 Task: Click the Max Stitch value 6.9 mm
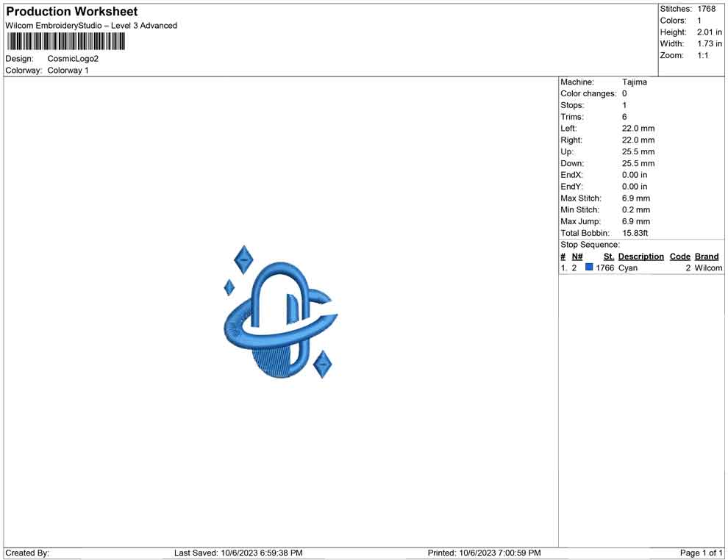coord(636,198)
